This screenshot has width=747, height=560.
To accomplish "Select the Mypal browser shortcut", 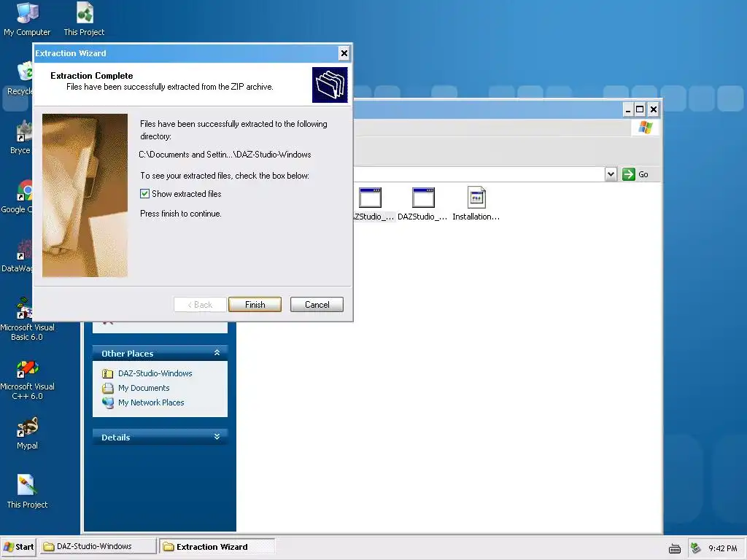I will [27, 433].
